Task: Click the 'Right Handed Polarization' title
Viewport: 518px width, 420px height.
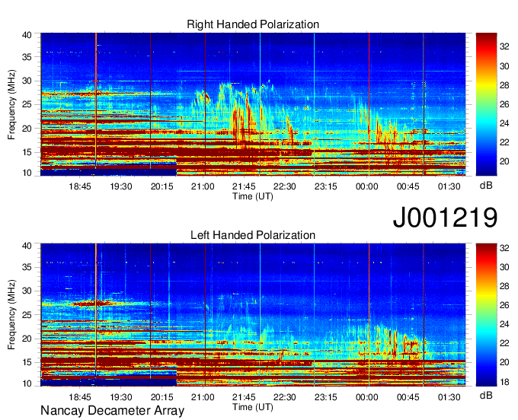Action: tap(253, 24)
